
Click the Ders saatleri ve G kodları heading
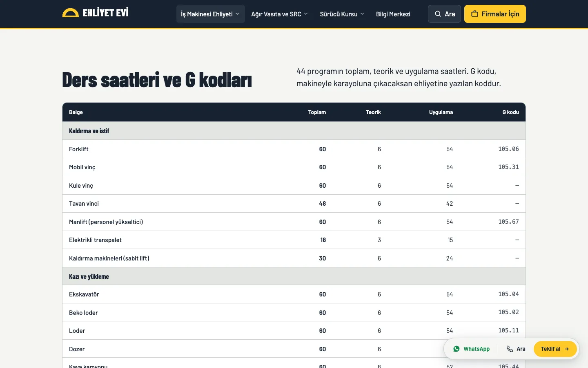click(157, 80)
